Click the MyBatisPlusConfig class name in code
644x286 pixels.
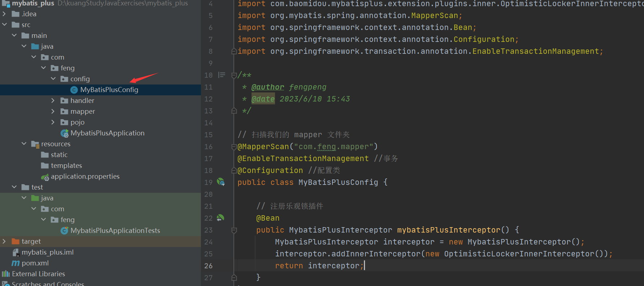[x=338, y=182]
